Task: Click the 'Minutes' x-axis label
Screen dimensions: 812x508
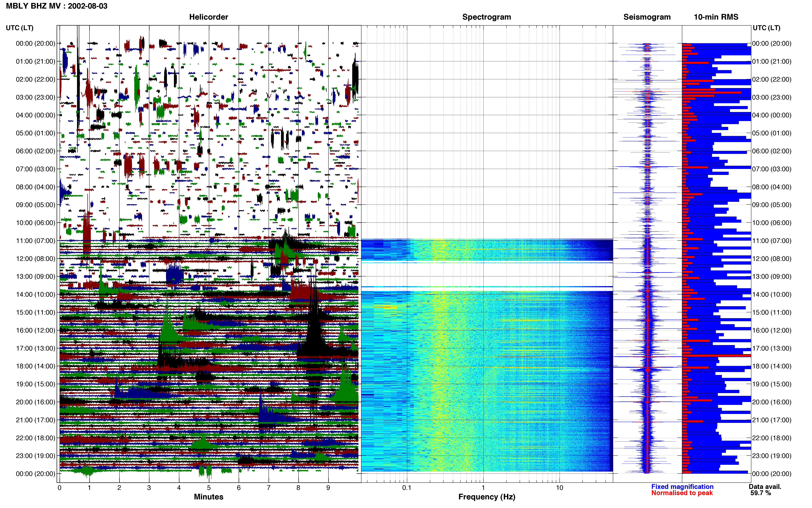Action: tap(209, 497)
